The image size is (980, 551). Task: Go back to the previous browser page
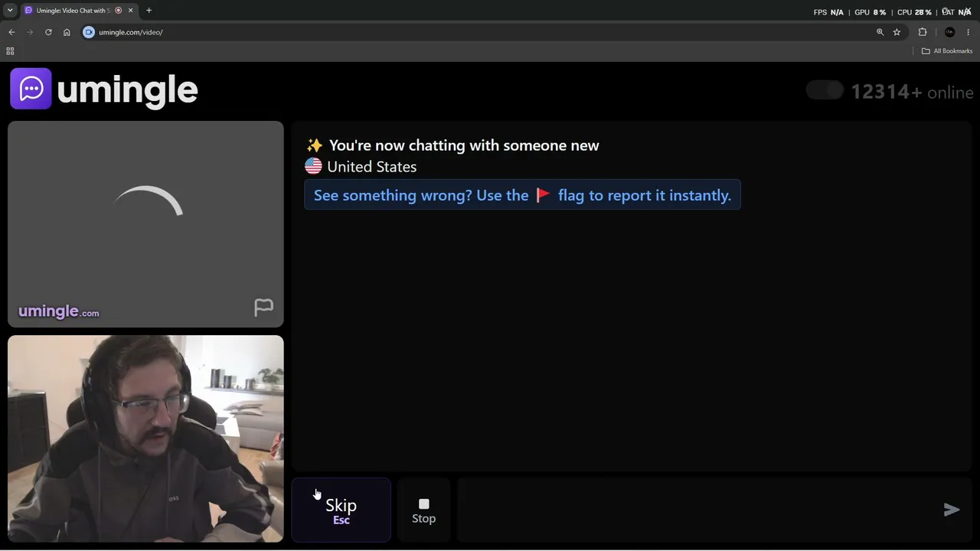point(11,32)
